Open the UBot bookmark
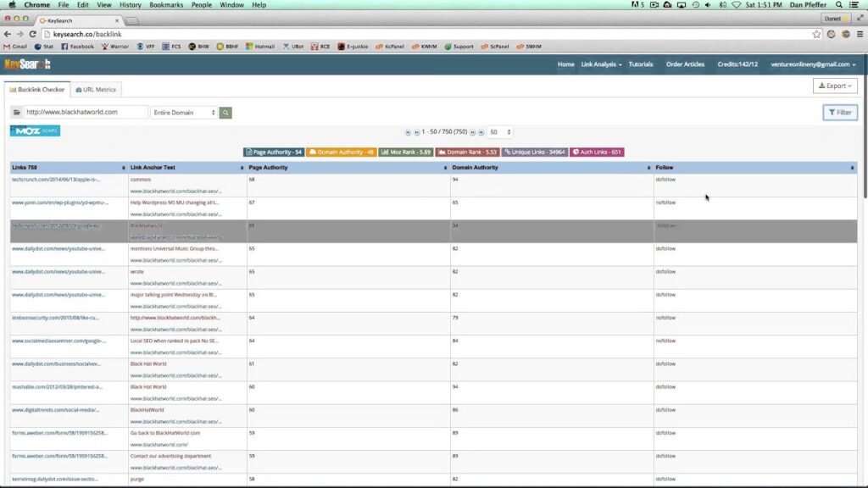The width and height of the screenshot is (868, 488). tap(292, 47)
